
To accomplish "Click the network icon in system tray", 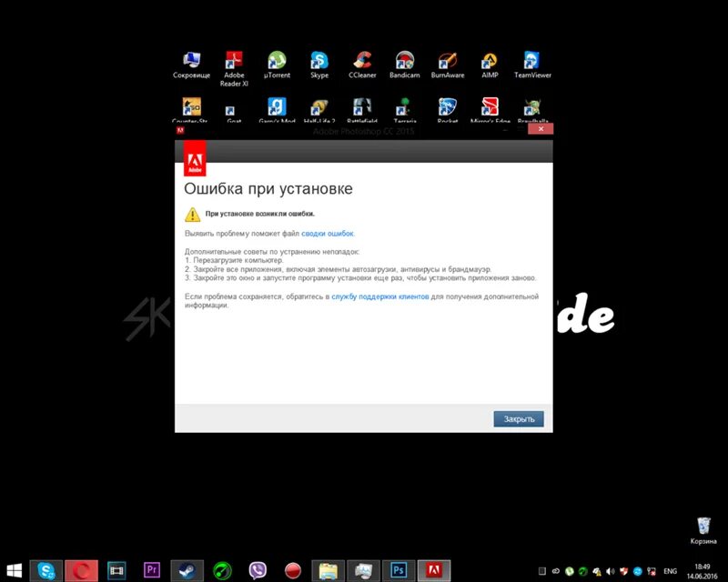I will pyautogui.click(x=652, y=571).
